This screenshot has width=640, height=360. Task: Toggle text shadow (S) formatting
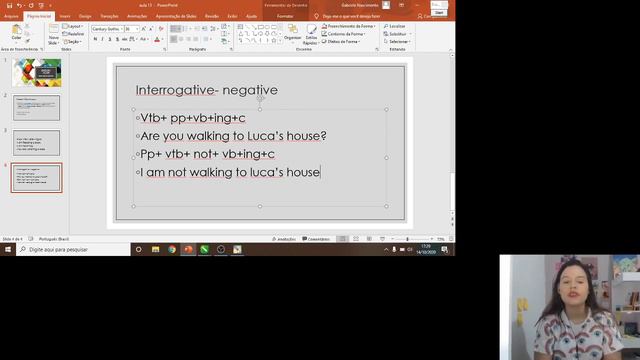click(117, 39)
